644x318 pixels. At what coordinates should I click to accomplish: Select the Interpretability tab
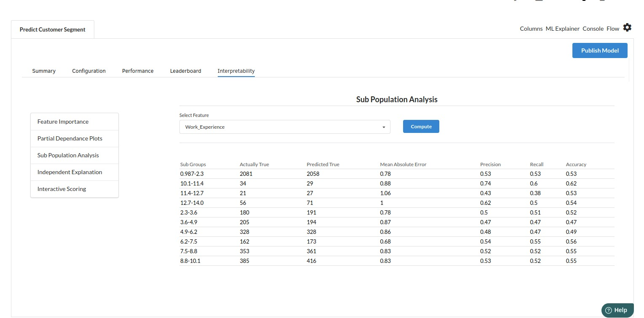click(x=236, y=71)
